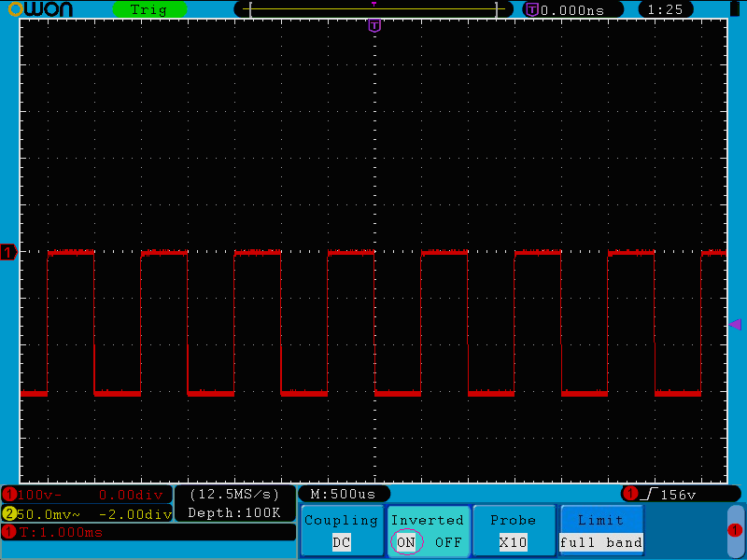Click the purple trigger level arrow
Viewport: 747px width, 560px height.
(x=735, y=324)
